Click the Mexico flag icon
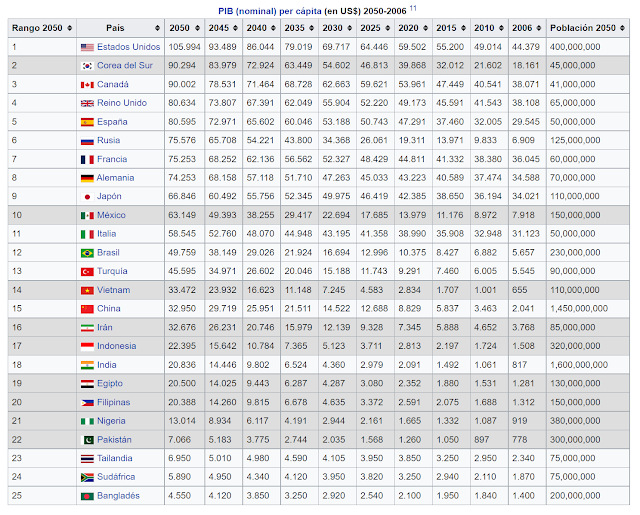The height and width of the screenshot is (515, 640). [87, 215]
